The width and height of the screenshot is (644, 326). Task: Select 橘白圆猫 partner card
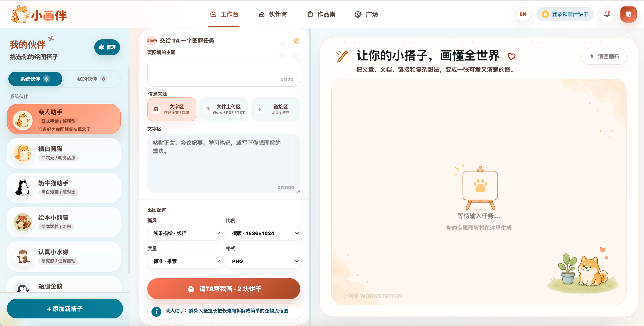coord(64,153)
